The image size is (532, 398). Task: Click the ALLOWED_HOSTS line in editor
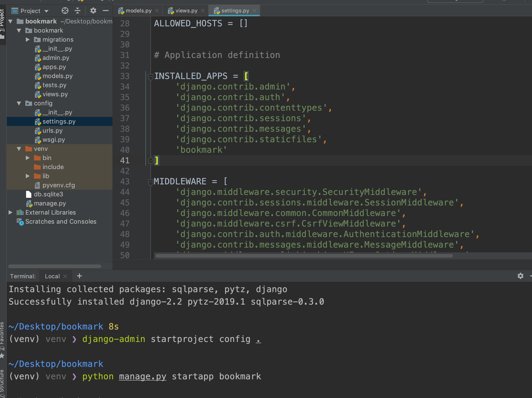pos(201,23)
